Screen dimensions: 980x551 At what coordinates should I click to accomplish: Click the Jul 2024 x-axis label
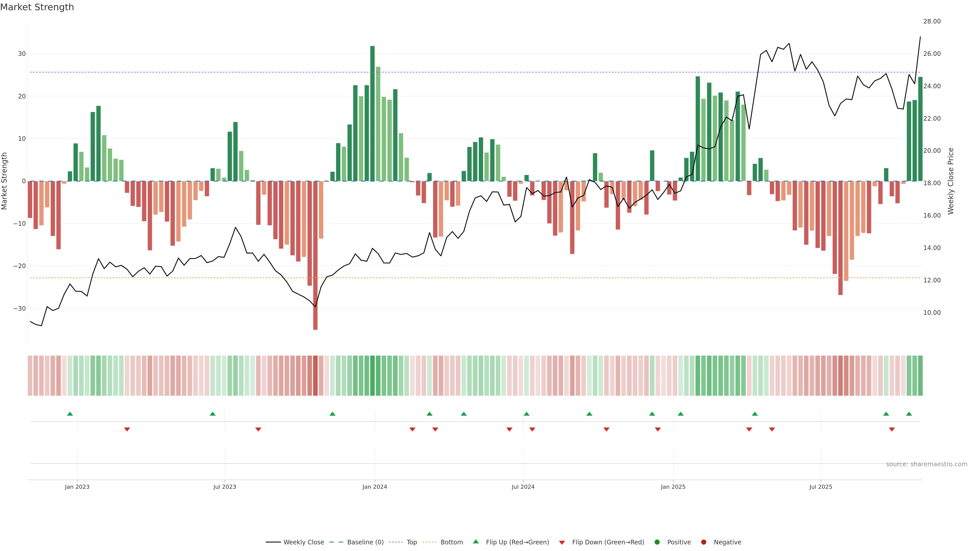tap(523, 487)
